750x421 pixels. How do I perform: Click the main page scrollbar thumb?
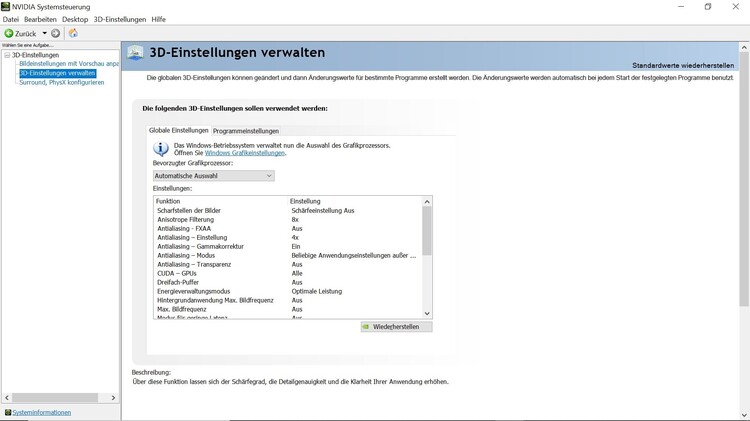click(744, 180)
